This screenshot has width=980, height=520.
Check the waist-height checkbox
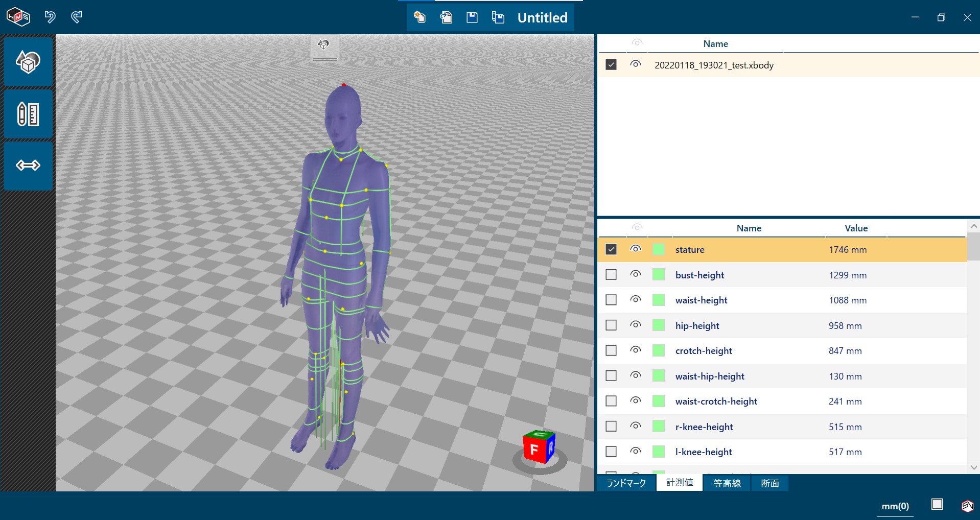coord(611,300)
